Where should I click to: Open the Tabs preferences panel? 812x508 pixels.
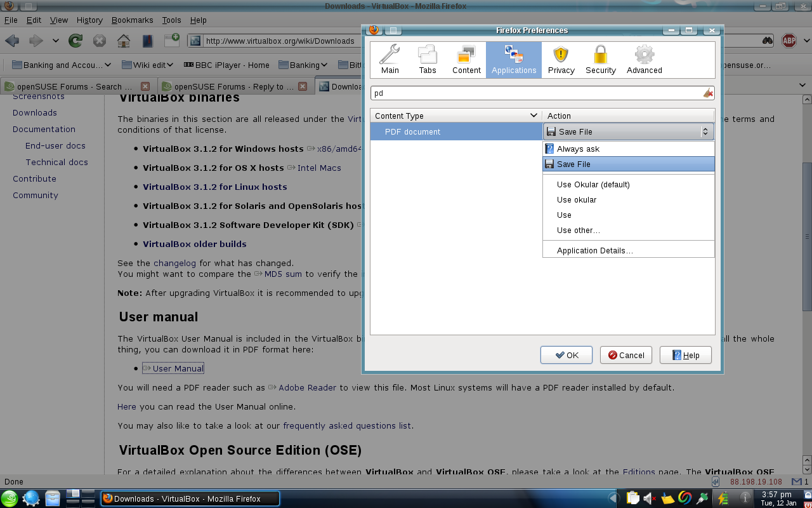(428, 60)
